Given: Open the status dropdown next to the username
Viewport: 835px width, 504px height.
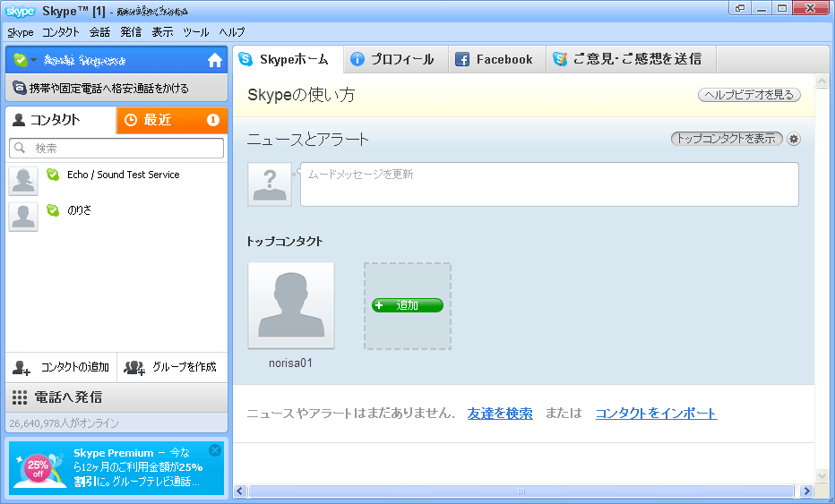Looking at the screenshot, I should coord(33,60).
